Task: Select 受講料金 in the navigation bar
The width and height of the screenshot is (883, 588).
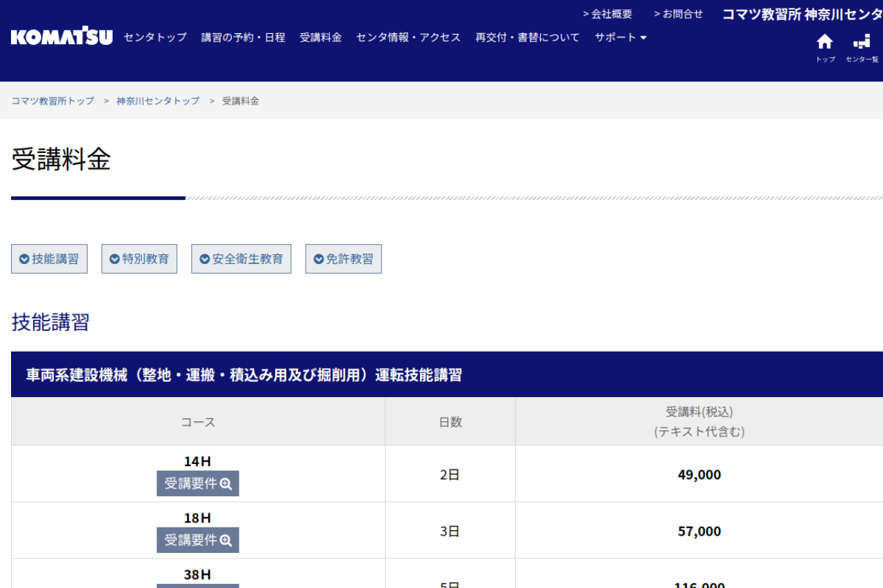Action: coord(321,37)
